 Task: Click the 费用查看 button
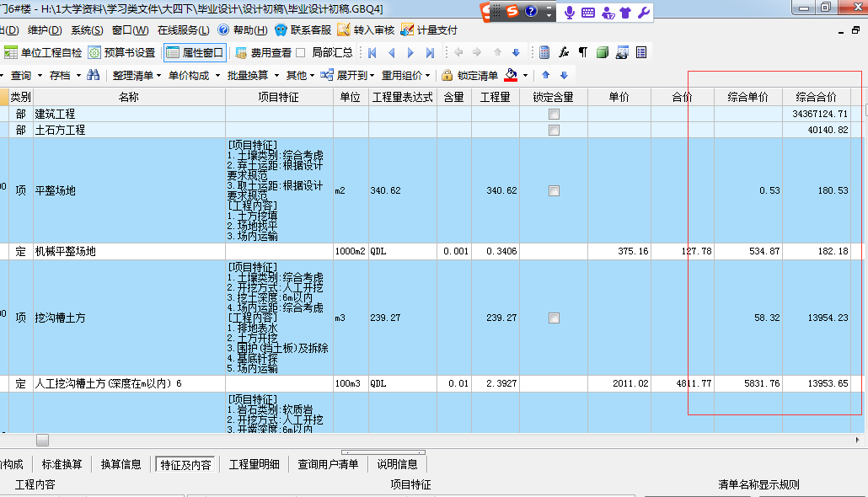point(264,52)
